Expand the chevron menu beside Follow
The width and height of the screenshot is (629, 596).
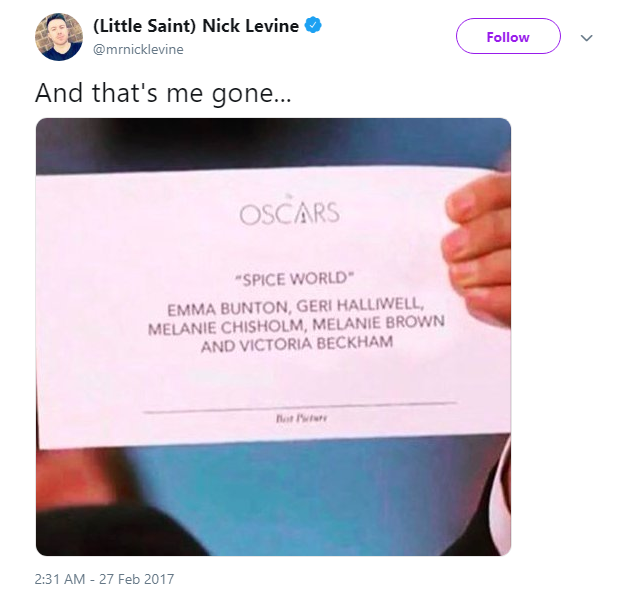tap(586, 38)
